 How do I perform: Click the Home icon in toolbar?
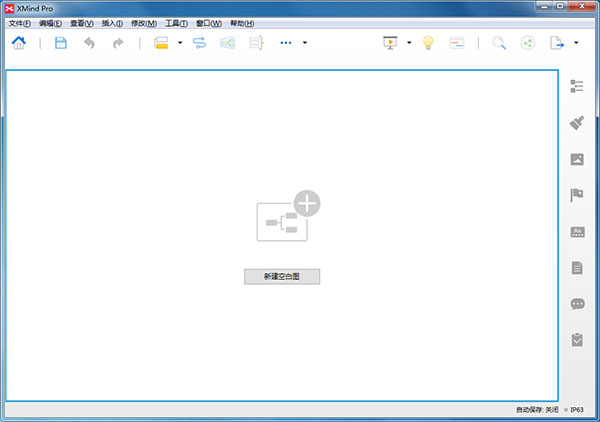pyautogui.click(x=18, y=43)
